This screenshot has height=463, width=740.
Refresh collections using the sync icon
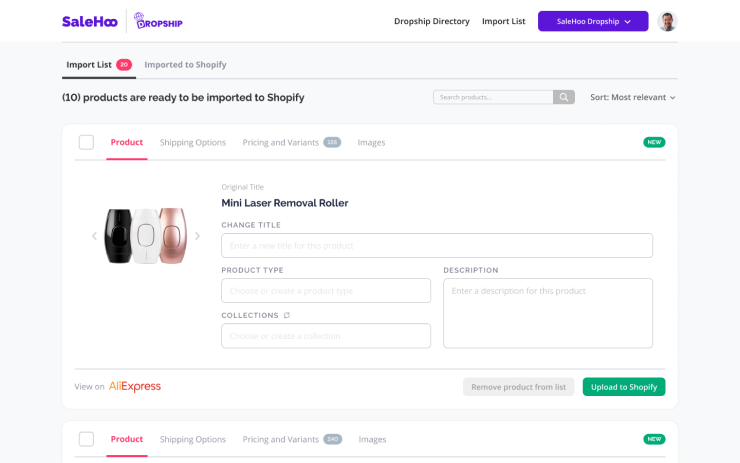tap(286, 315)
